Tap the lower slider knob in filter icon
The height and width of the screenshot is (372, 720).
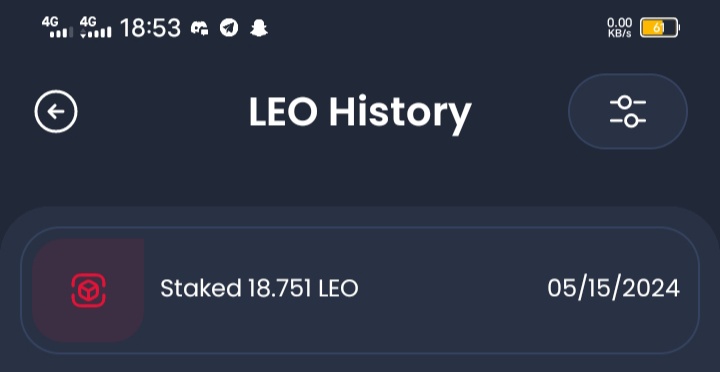pyautogui.click(x=631, y=121)
